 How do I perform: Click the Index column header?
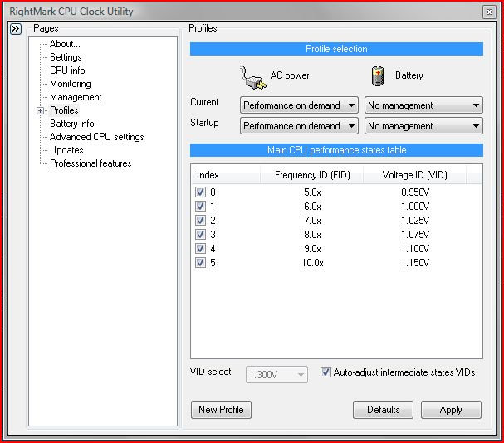pos(225,175)
